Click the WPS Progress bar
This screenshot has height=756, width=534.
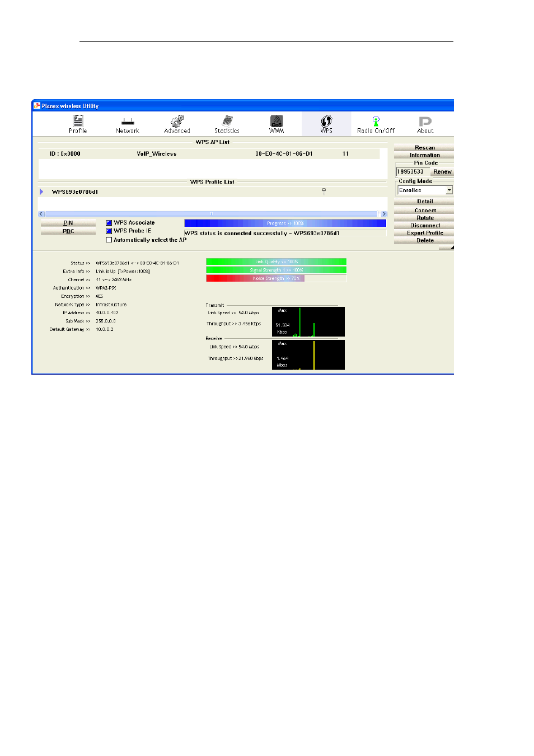click(285, 223)
